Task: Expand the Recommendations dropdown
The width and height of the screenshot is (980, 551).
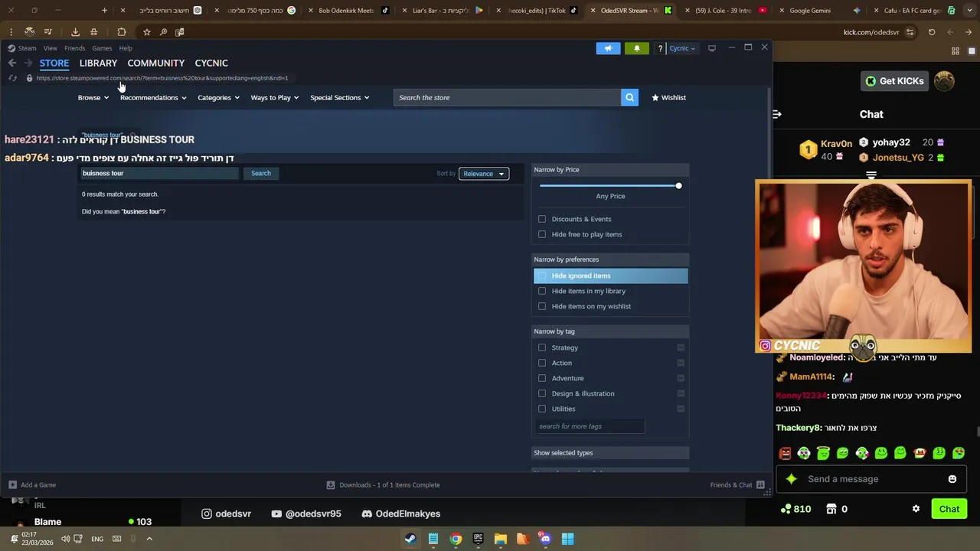Action: 153,97
